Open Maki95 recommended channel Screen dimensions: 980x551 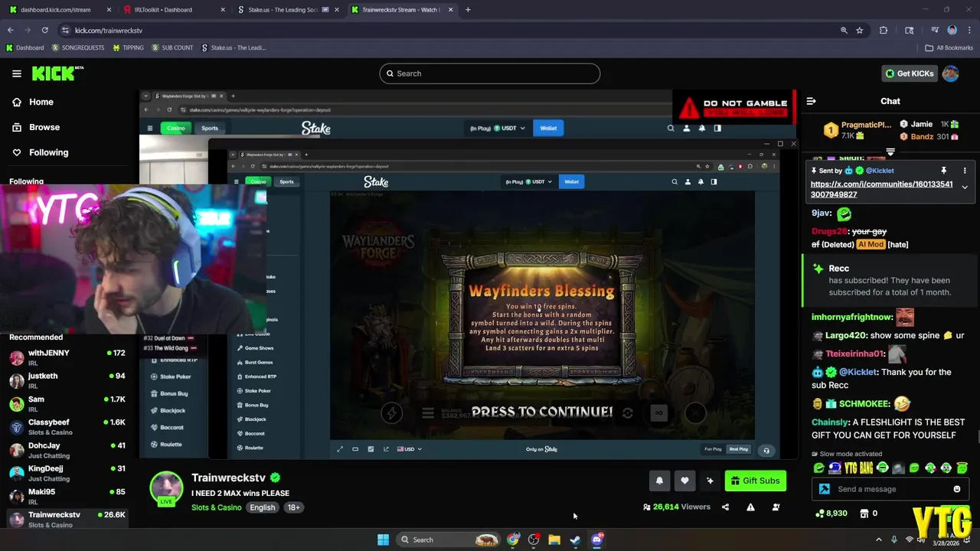(67, 496)
